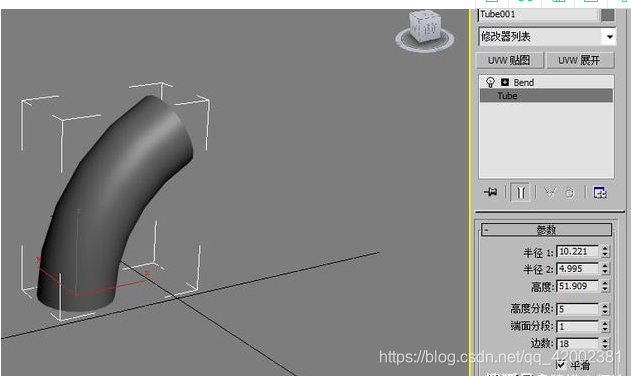Screen dimensions: 631x376
Task: Click the 半径 2 spinner arrows
Action: (x=605, y=269)
